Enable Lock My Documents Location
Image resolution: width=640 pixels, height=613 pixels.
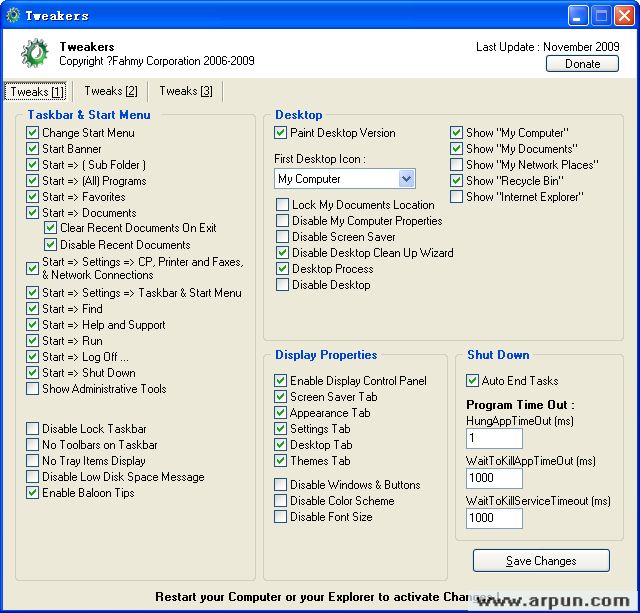point(282,204)
